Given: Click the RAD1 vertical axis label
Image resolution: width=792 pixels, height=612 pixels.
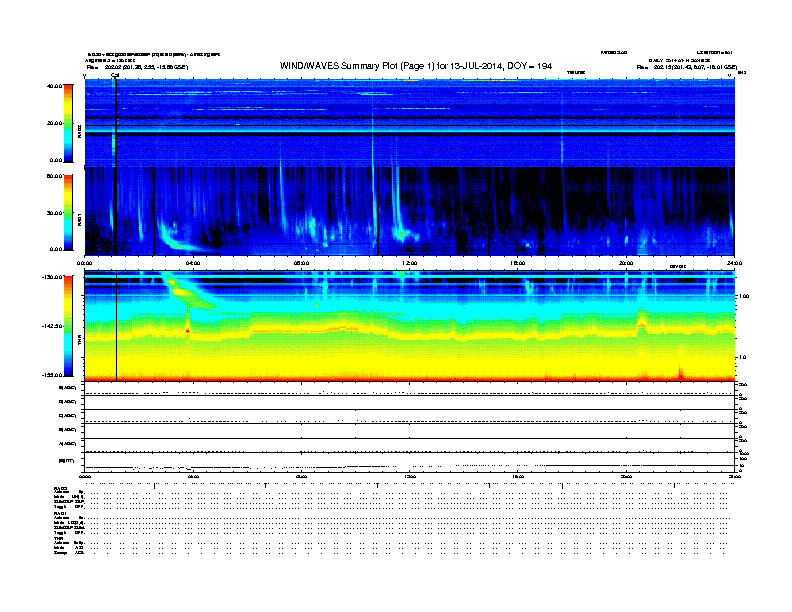Looking at the screenshot, I should point(79,219).
